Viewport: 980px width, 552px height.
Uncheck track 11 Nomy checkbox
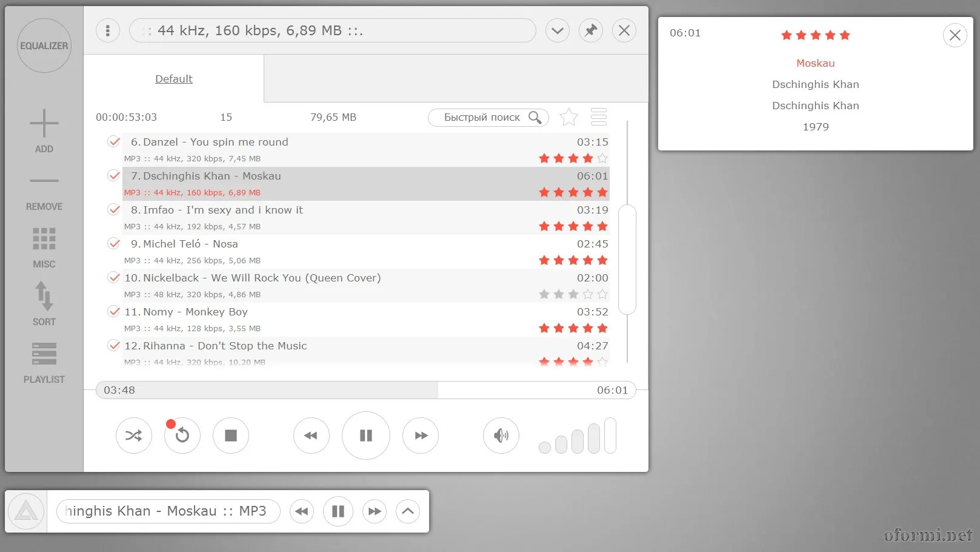(x=114, y=311)
